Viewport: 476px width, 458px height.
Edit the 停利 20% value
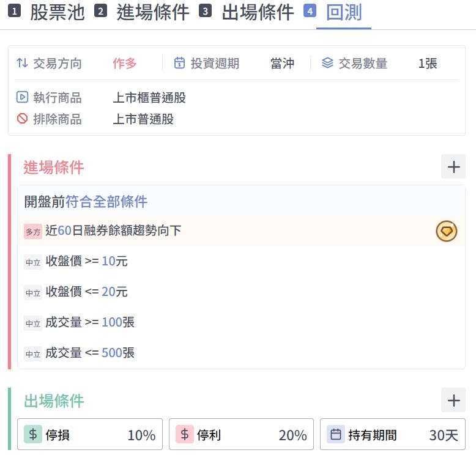point(292,435)
